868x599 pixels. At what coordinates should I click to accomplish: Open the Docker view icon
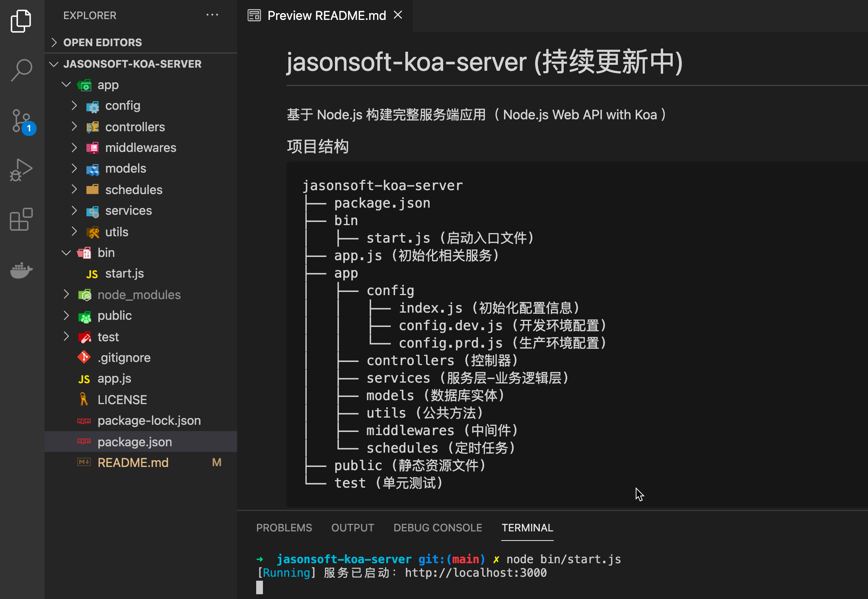(x=21, y=270)
